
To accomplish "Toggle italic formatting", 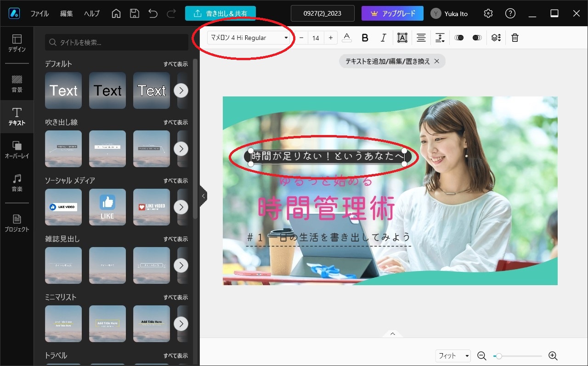I will coord(383,38).
